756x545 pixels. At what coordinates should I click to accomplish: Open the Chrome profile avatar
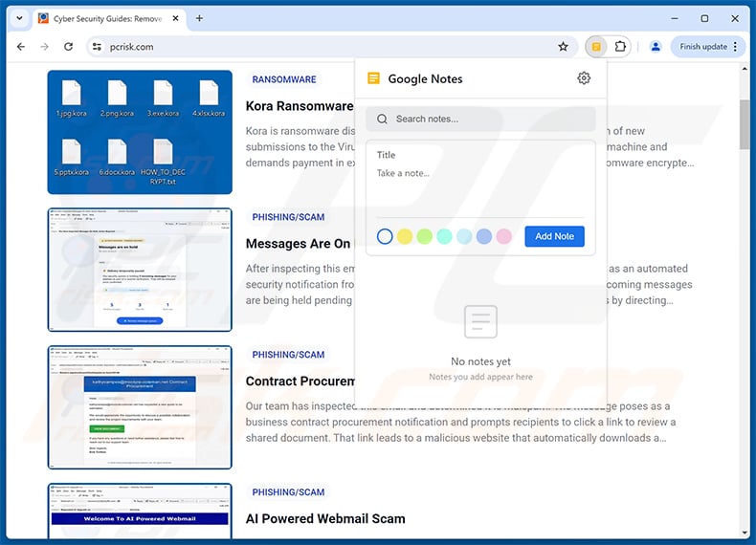pyautogui.click(x=656, y=47)
